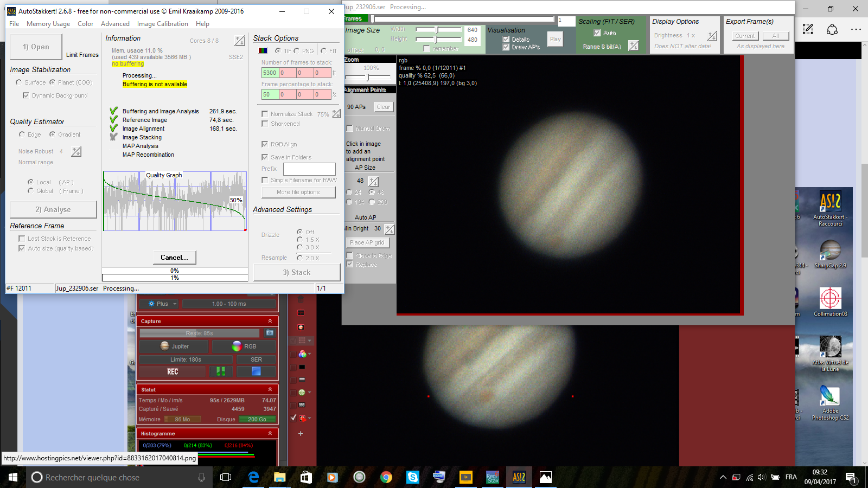The image size is (868, 488).
Task: Collapse the Histogramme panel
Action: tap(270, 433)
